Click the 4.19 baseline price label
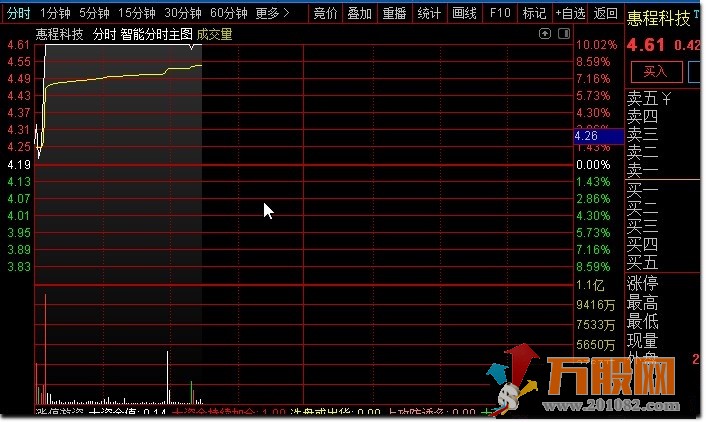This screenshot has width=706, height=422. click(18, 165)
